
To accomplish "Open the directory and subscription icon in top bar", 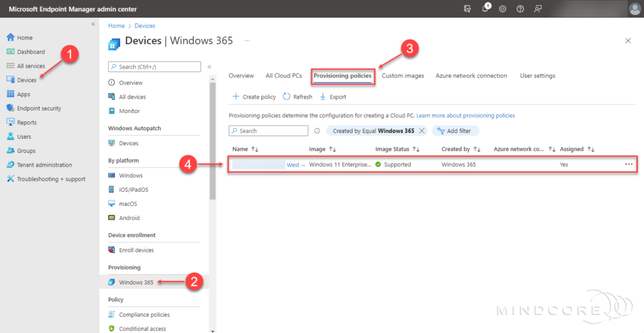I will [467, 9].
